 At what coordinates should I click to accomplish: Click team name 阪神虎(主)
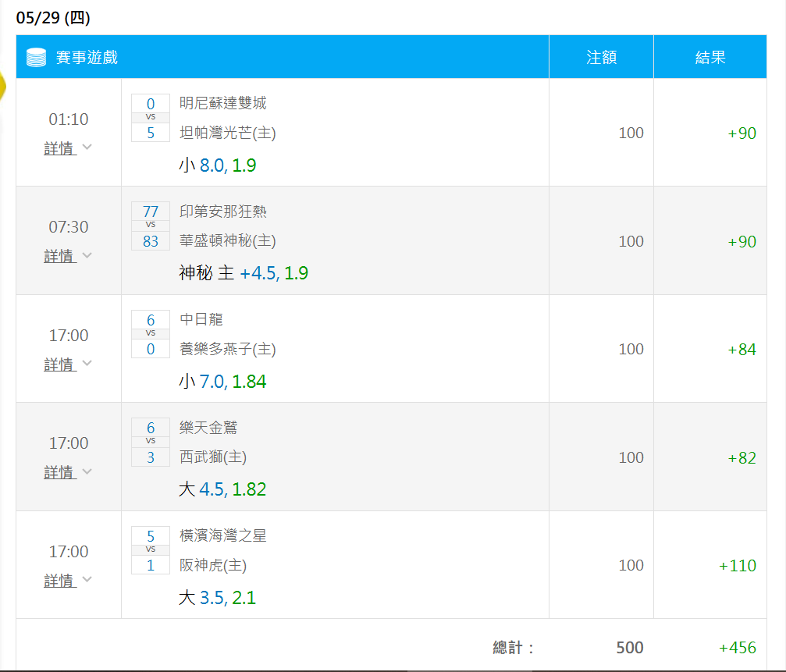(x=213, y=565)
